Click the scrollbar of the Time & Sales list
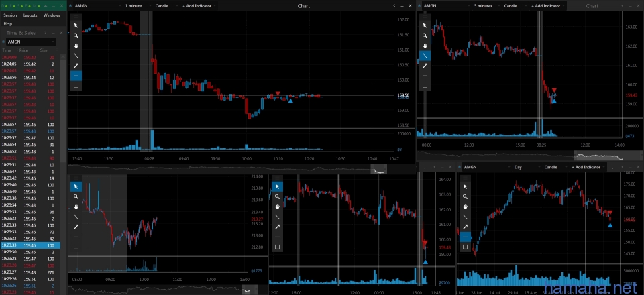Screen dimensions: 644x295 coord(63,111)
